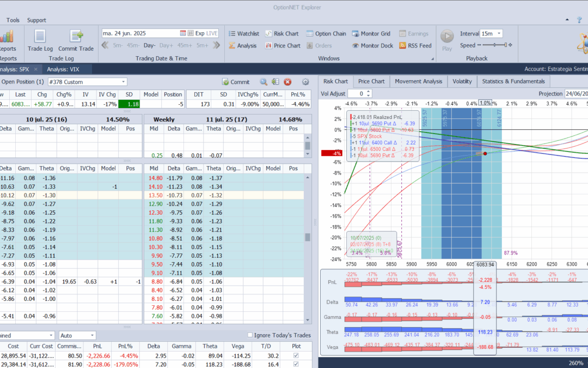This screenshot has width=588, height=368.
Task: Increase playback speed with plus icon
Action: coord(510,45)
